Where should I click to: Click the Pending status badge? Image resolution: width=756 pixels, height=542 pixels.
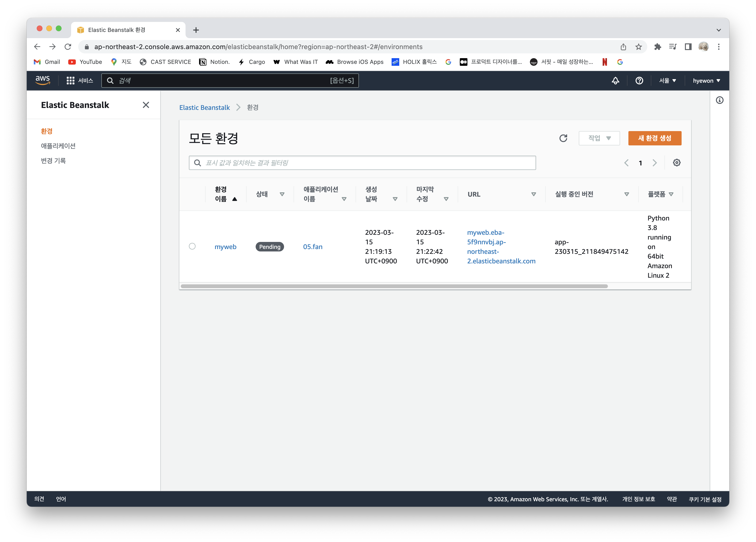pos(270,247)
